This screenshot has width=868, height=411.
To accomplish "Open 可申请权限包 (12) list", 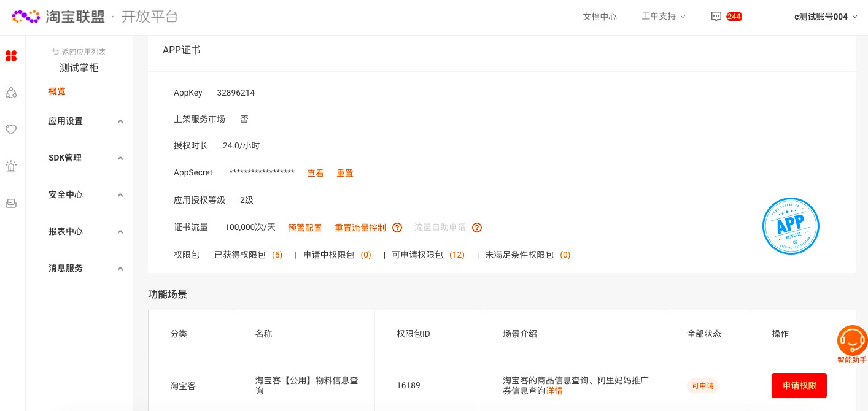I will [428, 255].
